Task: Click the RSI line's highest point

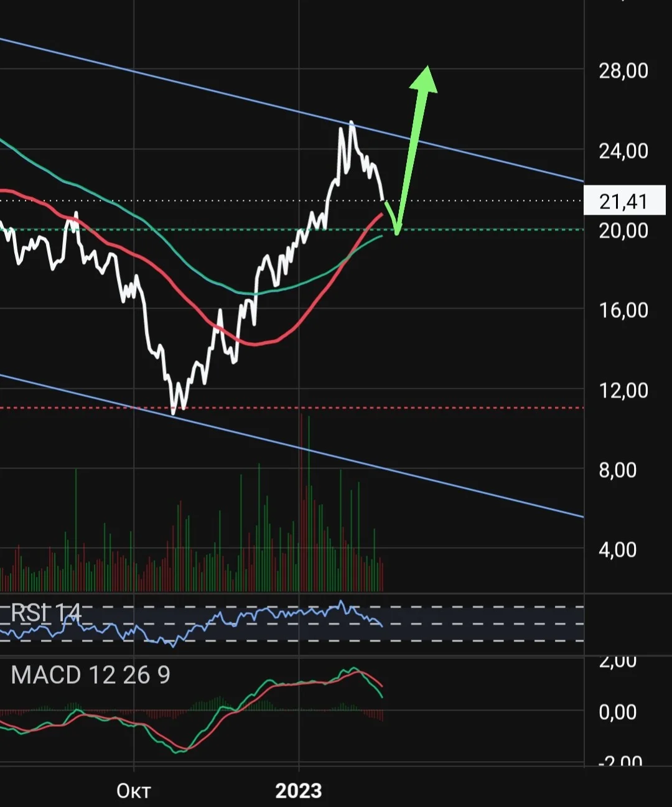Action: click(x=341, y=602)
